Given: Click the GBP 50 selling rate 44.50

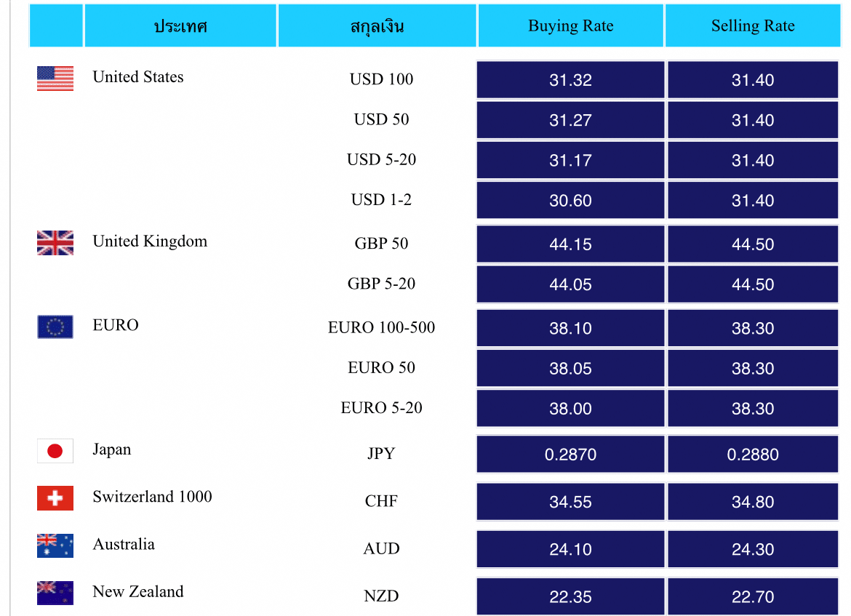Looking at the screenshot, I should 753,244.
